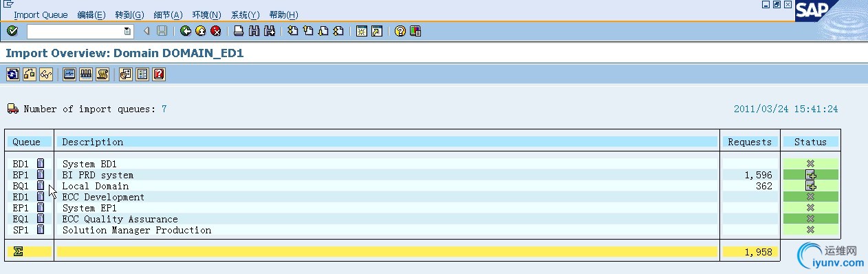Click the Requests column header
Screen dimensions: 868x274
750,142
